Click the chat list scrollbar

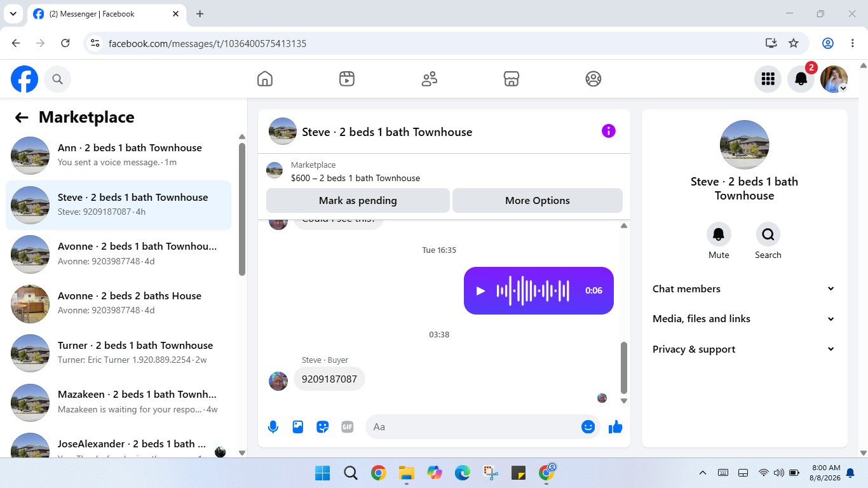(242, 209)
